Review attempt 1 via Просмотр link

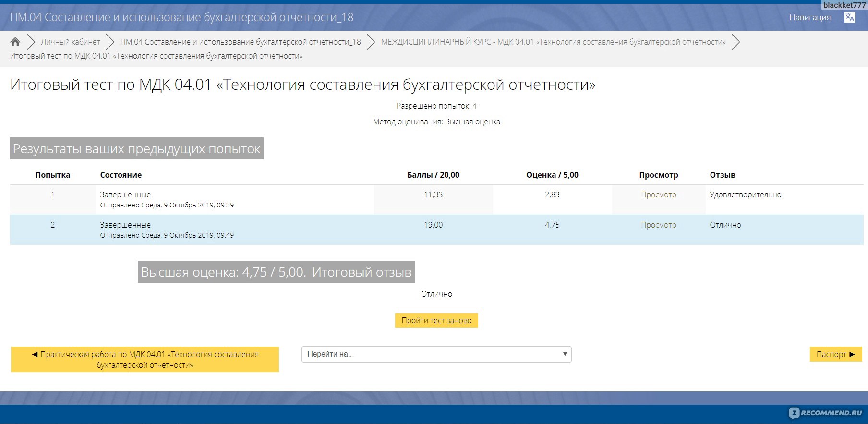tap(659, 194)
